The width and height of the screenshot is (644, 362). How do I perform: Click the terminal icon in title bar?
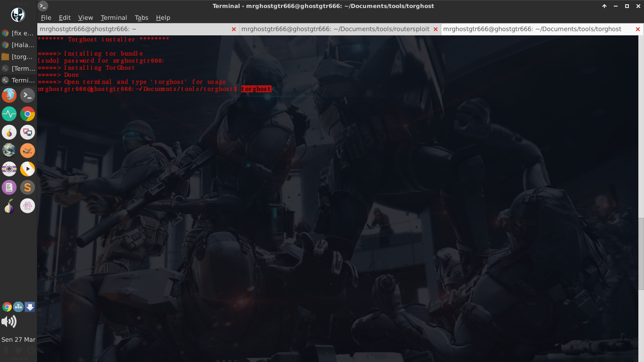(x=43, y=6)
